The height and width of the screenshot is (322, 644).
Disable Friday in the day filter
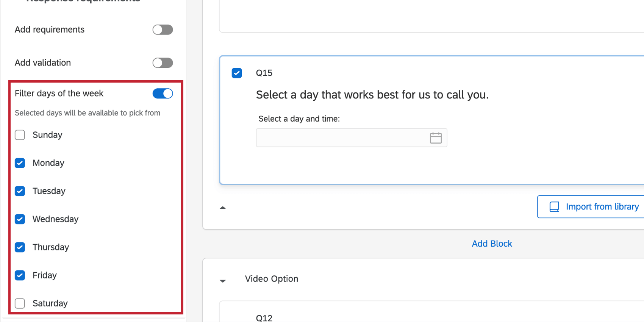20,275
